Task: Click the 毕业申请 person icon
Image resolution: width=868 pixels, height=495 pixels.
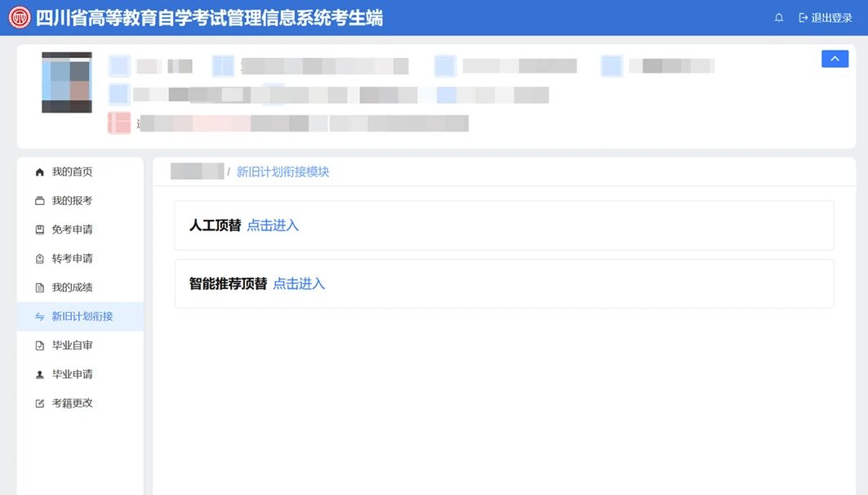Action: [x=39, y=374]
